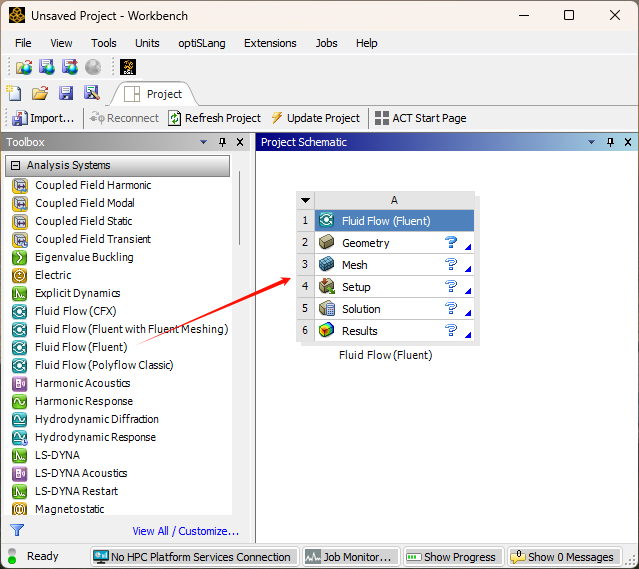639x569 pixels.
Task: Click the Refresh Project button
Action: pyautogui.click(x=214, y=118)
